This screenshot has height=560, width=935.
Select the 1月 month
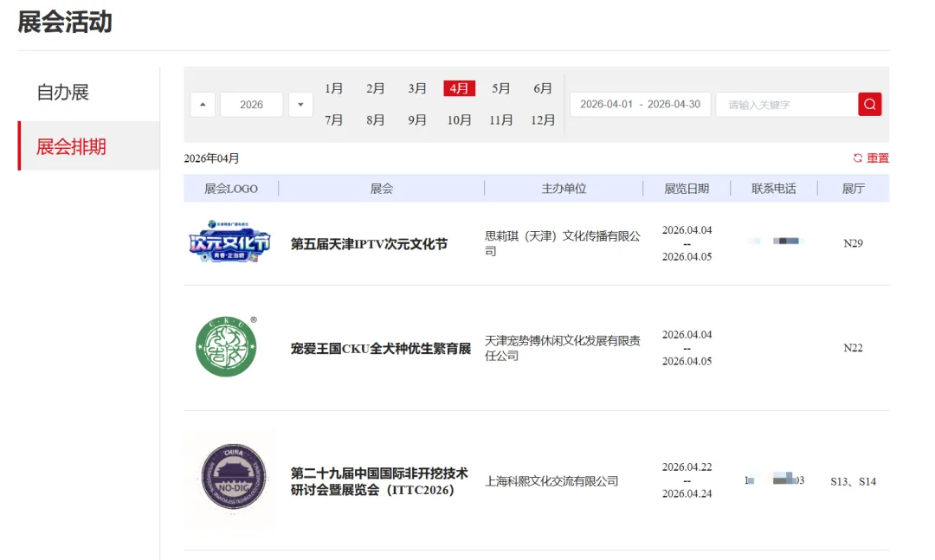333,88
